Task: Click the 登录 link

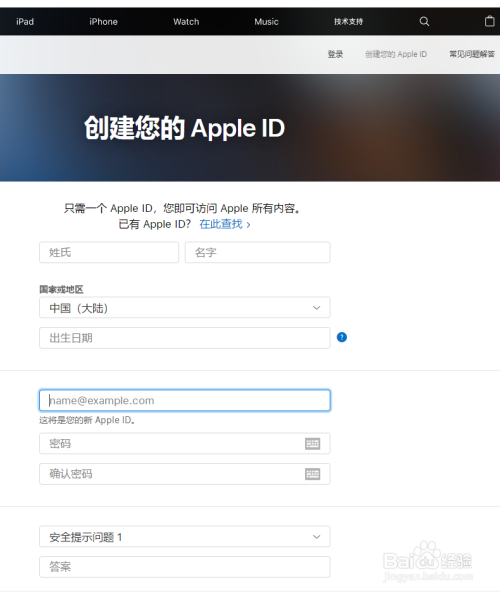Action: pos(335,54)
